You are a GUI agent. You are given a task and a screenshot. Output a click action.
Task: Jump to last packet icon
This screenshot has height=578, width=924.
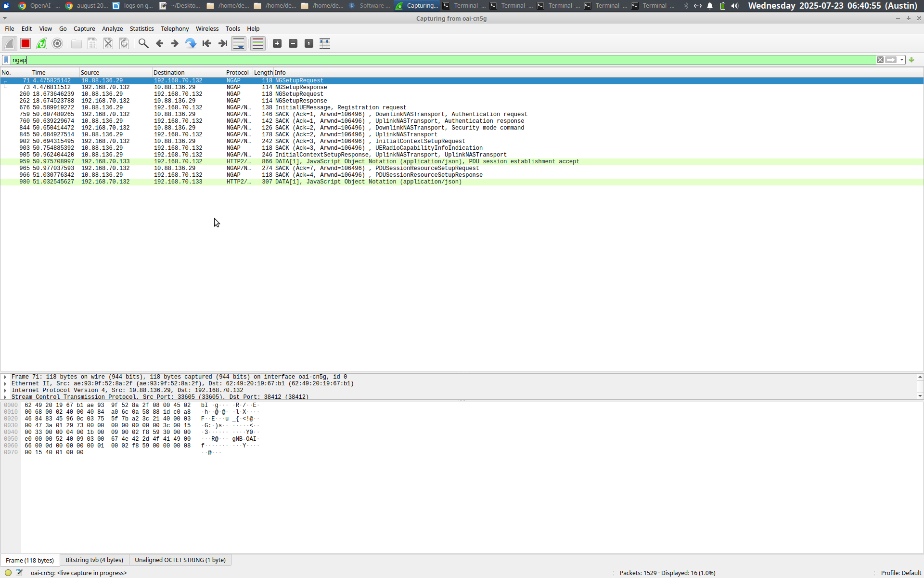tap(222, 44)
